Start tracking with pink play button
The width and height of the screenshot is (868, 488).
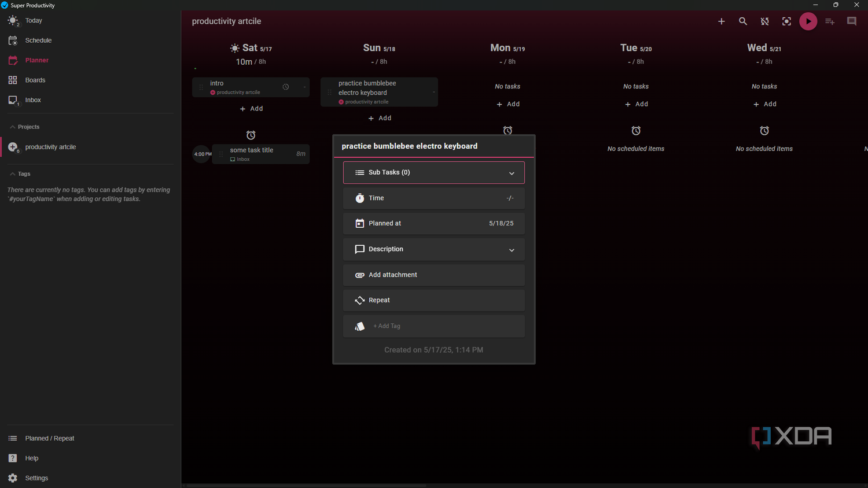pos(808,21)
